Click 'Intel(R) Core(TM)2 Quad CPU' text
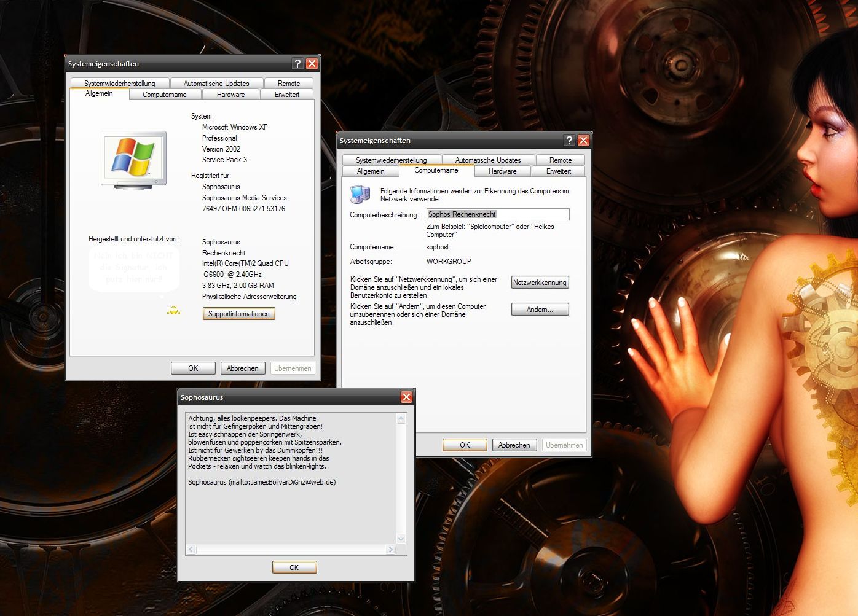The height and width of the screenshot is (616, 858). (245, 263)
